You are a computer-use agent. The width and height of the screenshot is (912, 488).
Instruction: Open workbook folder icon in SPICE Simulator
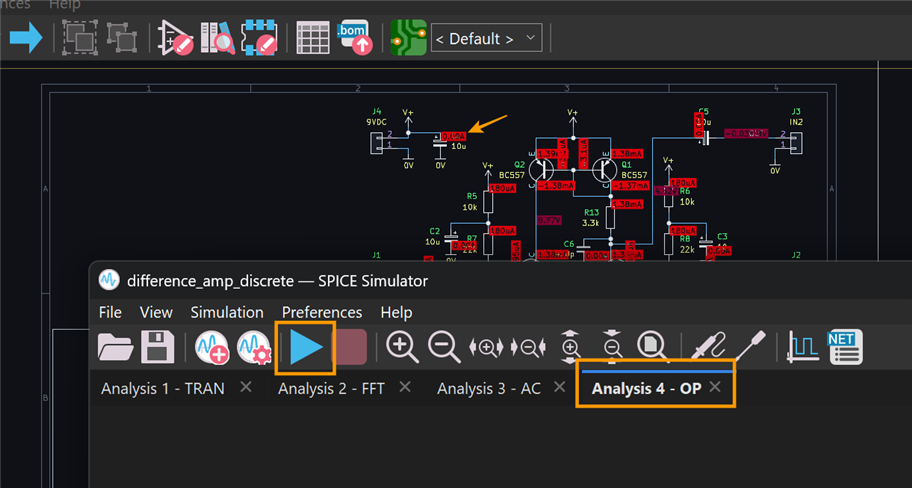[x=115, y=347]
